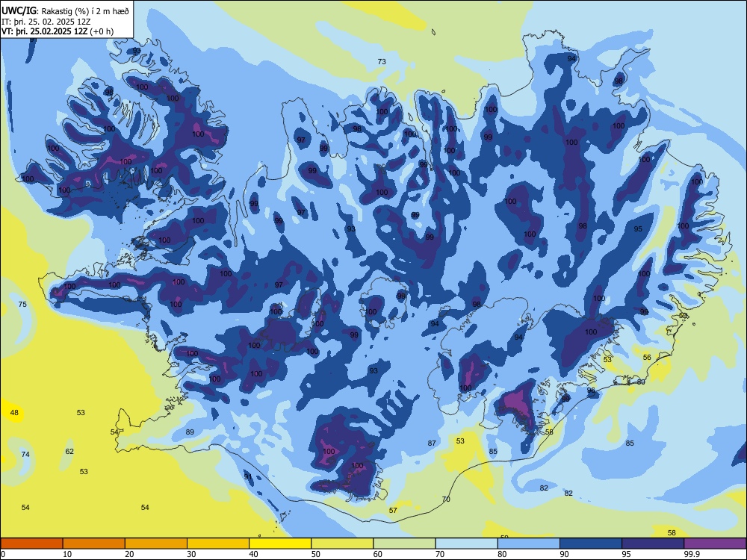747x560 pixels.
Task: Click the '40' legend scale label
Action: 253,554
